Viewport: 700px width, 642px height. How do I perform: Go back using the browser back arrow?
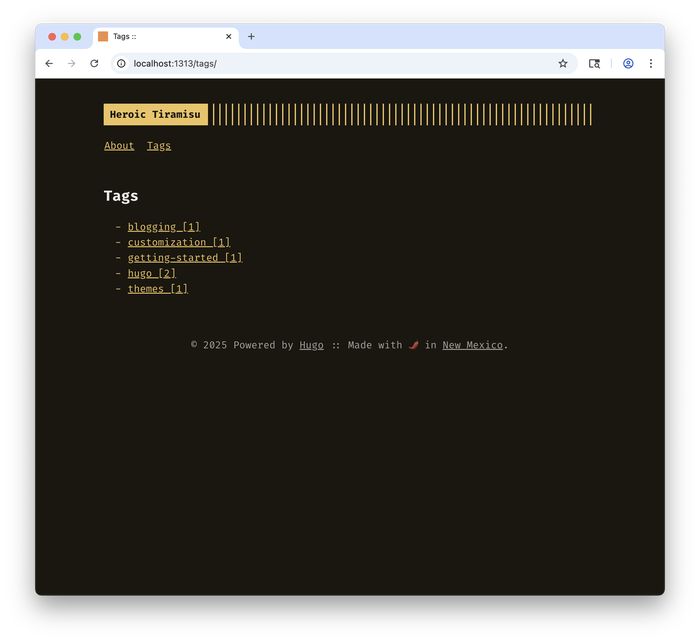pyautogui.click(x=49, y=63)
